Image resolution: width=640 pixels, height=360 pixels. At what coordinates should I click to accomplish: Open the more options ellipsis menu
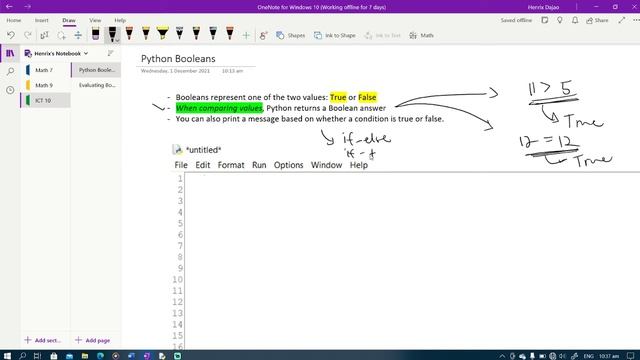(636, 20)
